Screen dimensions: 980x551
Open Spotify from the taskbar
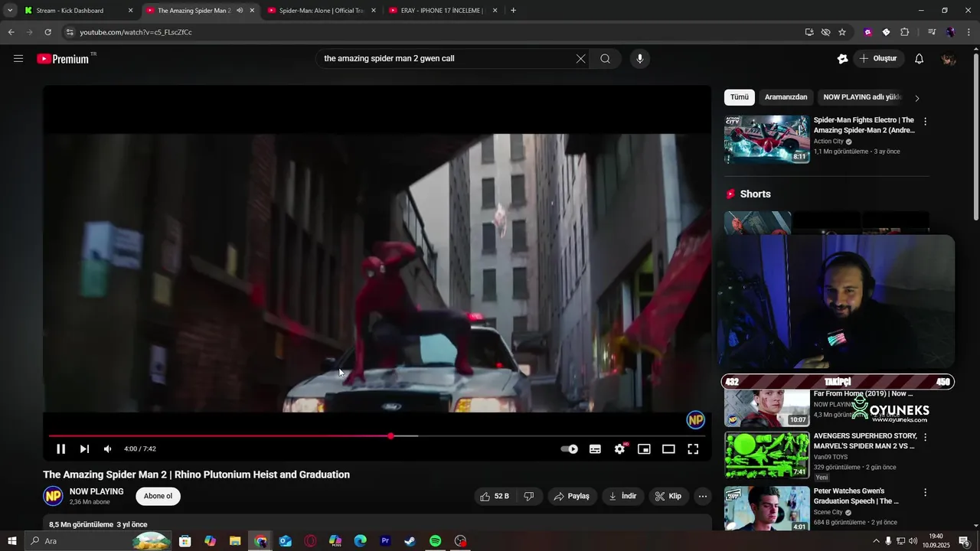(435, 541)
